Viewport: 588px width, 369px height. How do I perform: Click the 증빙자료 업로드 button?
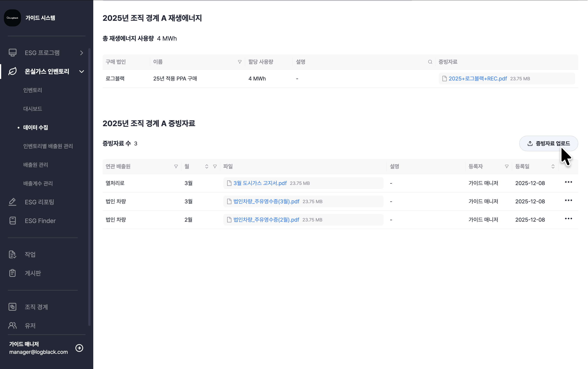549,143
